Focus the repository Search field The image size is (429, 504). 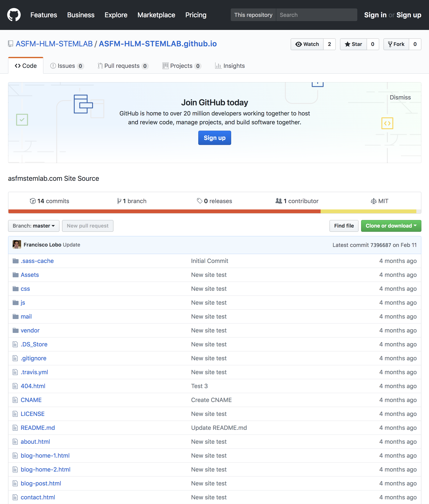(x=317, y=15)
